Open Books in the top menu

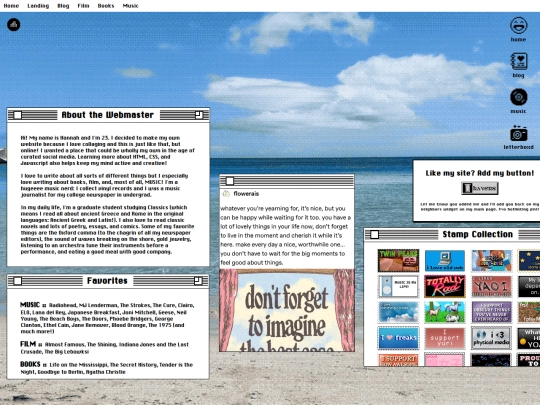106,6
